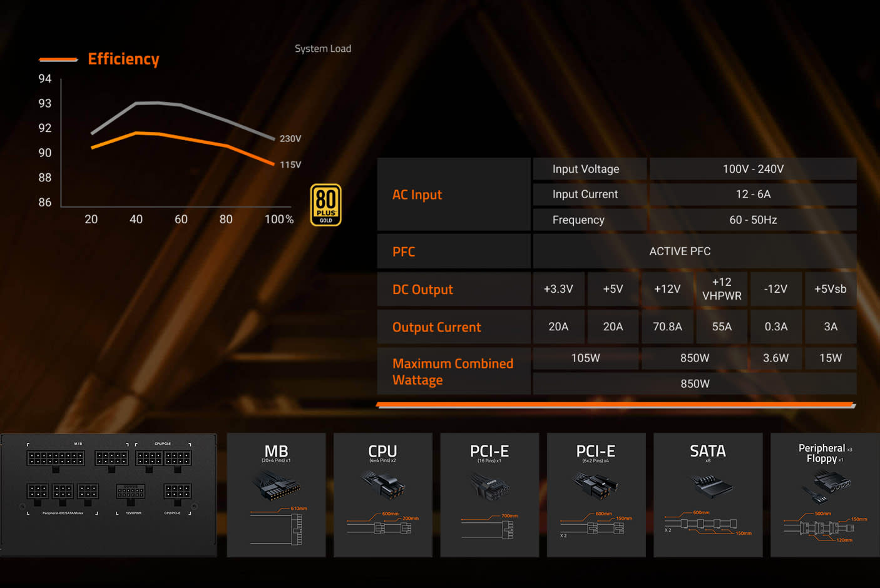Click the 80 PLUS Gold certification badge
Image resolution: width=880 pixels, height=588 pixels.
coord(325,204)
